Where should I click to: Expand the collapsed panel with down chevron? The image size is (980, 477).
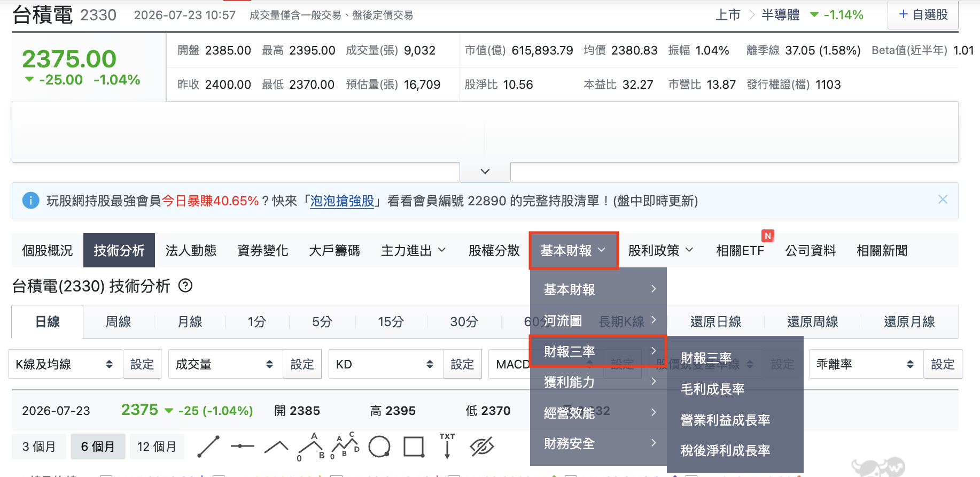[x=485, y=172]
